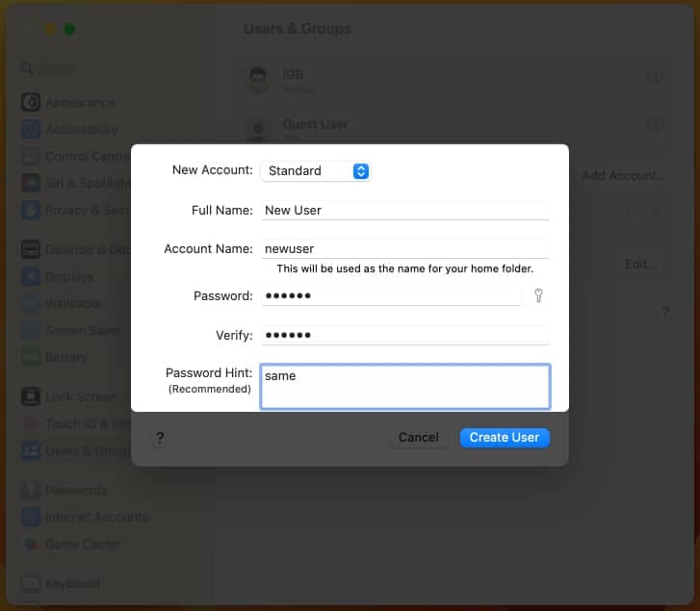The image size is (700, 611).
Task: Open Game Center icon in sidebar
Action: (31, 544)
